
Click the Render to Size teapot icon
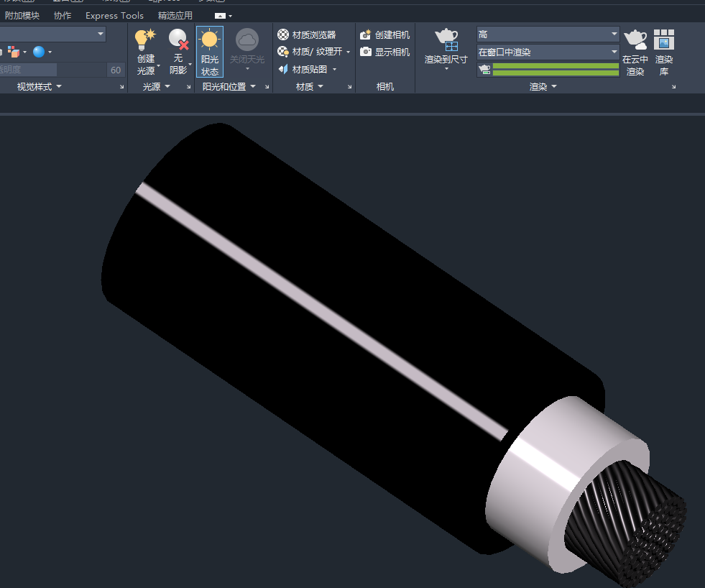pyautogui.click(x=446, y=37)
